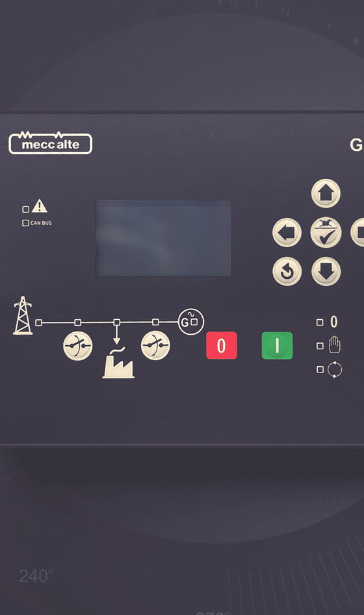Click the warning triangle alarm indicator
364x615 pixels.
39,206
